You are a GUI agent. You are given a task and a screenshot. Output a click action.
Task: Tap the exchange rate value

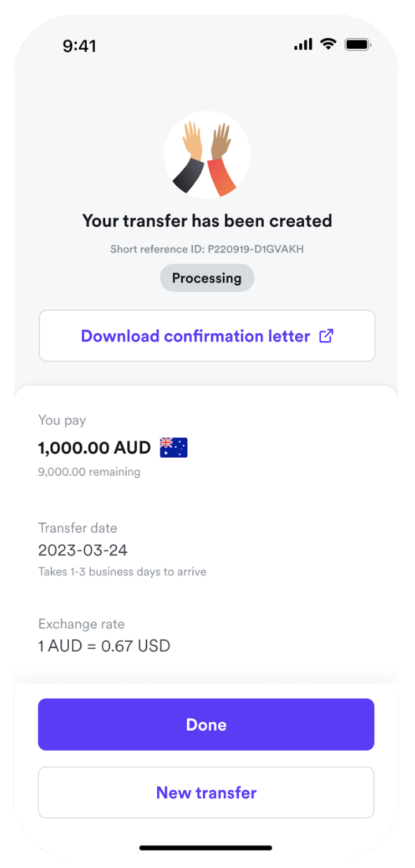[104, 646]
